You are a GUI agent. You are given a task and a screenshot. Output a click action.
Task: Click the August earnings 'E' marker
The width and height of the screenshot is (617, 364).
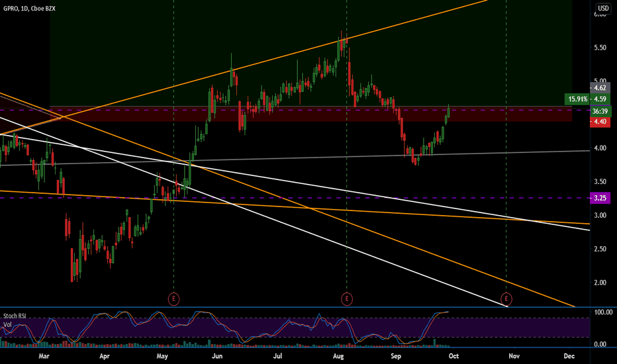coord(347,299)
